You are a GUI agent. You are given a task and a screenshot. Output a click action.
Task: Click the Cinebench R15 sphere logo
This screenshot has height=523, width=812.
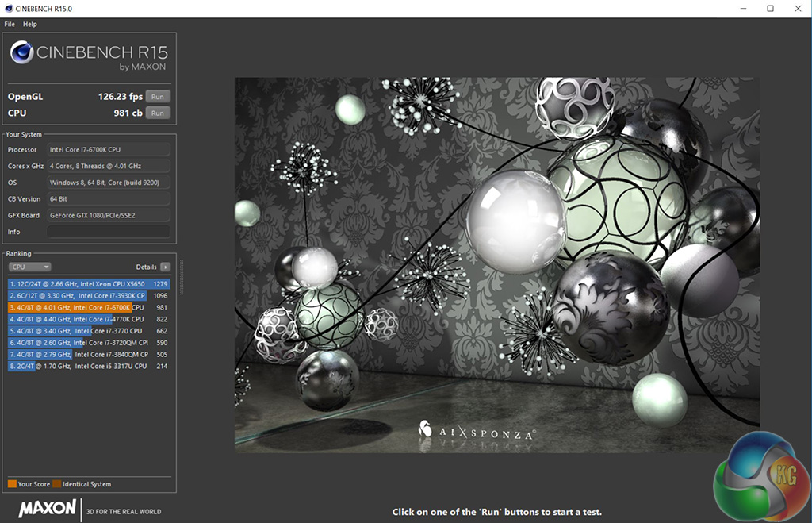pyautogui.click(x=22, y=53)
